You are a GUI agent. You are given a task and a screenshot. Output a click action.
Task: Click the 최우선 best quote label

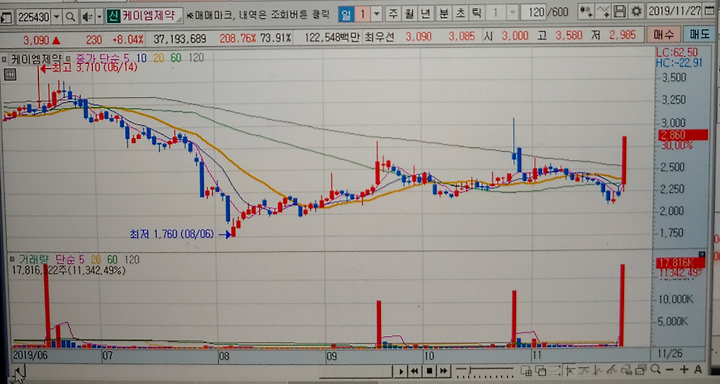[379, 37]
